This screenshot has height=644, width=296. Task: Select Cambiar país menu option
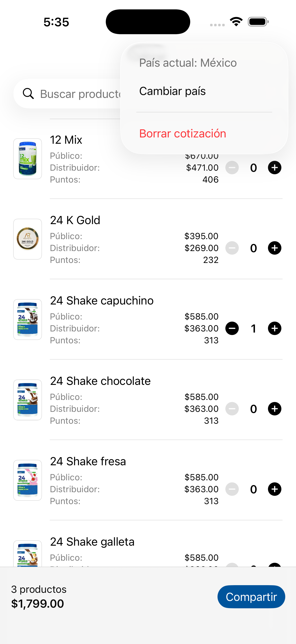tap(172, 91)
